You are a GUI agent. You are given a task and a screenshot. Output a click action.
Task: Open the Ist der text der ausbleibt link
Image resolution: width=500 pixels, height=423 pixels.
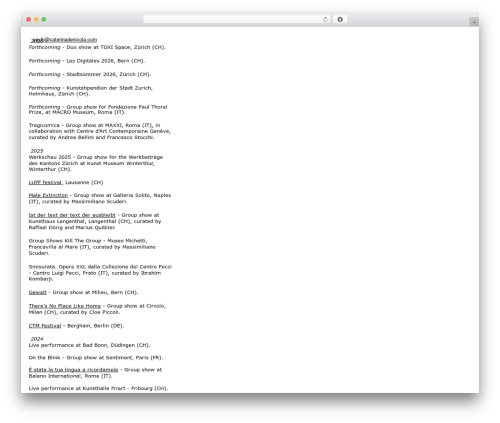(x=72, y=215)
